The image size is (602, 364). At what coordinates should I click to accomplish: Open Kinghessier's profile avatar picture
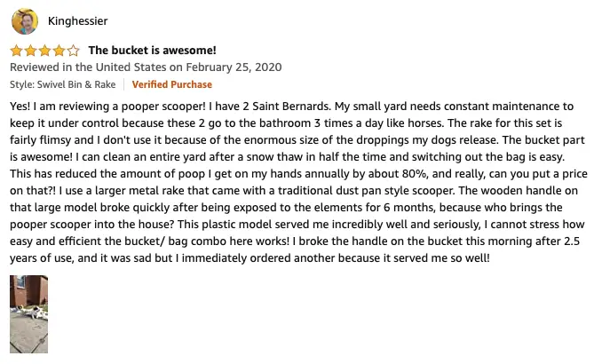25,21
